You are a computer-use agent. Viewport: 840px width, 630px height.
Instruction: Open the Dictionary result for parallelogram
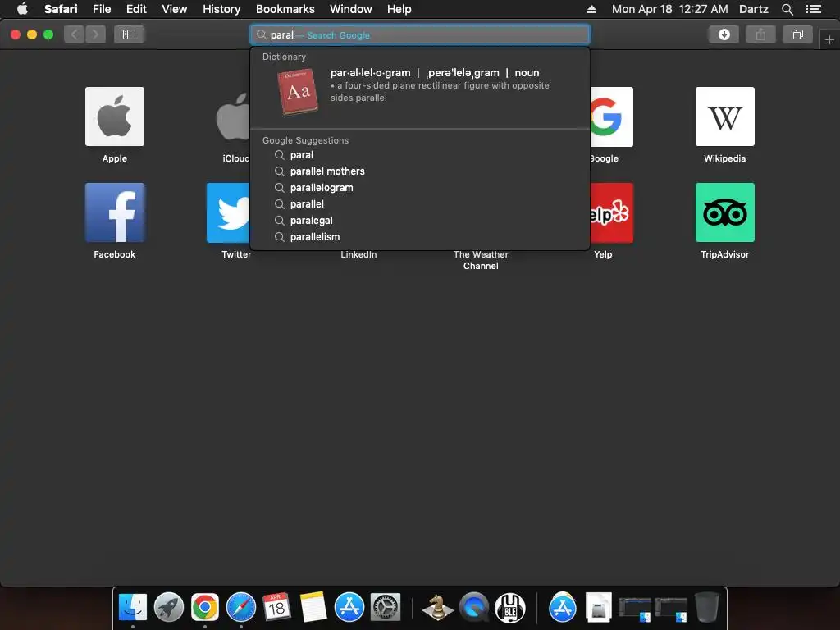click(420, 92)
